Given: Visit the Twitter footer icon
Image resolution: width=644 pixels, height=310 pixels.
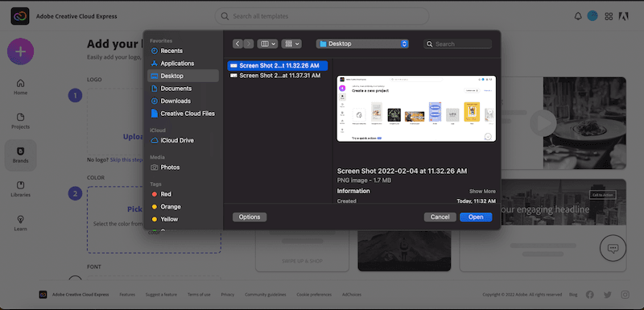Looking at the screenshot, I should [608, 295].
